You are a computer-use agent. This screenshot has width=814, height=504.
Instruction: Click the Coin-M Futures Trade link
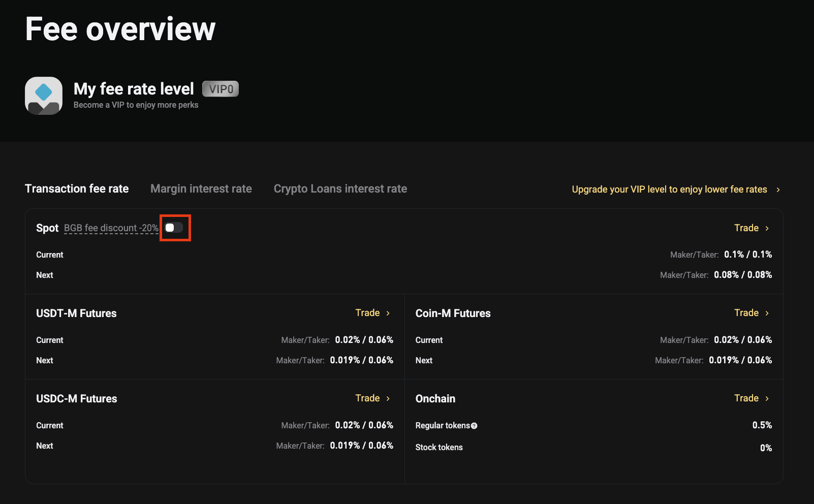pyautogui.click(x=752, y=313)
